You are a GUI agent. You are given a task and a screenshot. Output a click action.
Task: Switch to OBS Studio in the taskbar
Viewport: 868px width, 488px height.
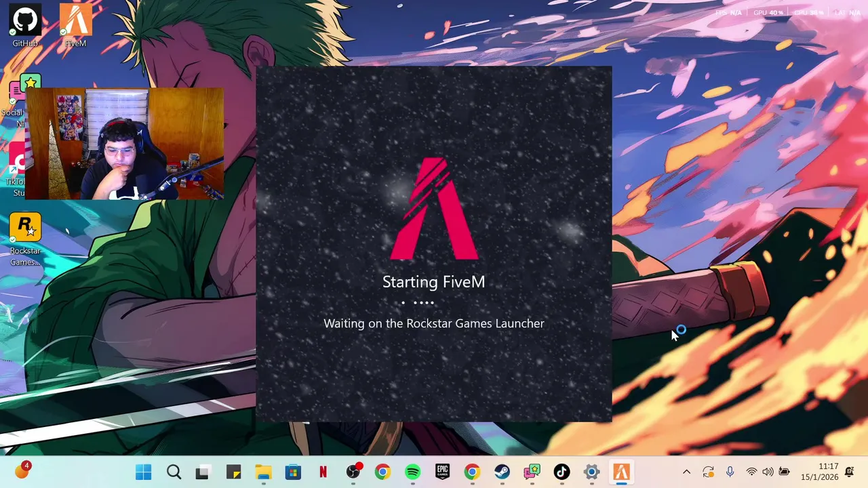click(353, 472)
